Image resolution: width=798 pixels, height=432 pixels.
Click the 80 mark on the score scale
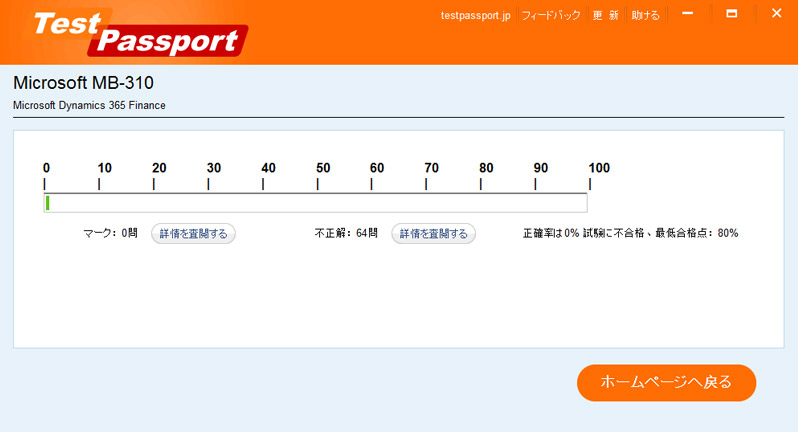click(x=486, y=168)
